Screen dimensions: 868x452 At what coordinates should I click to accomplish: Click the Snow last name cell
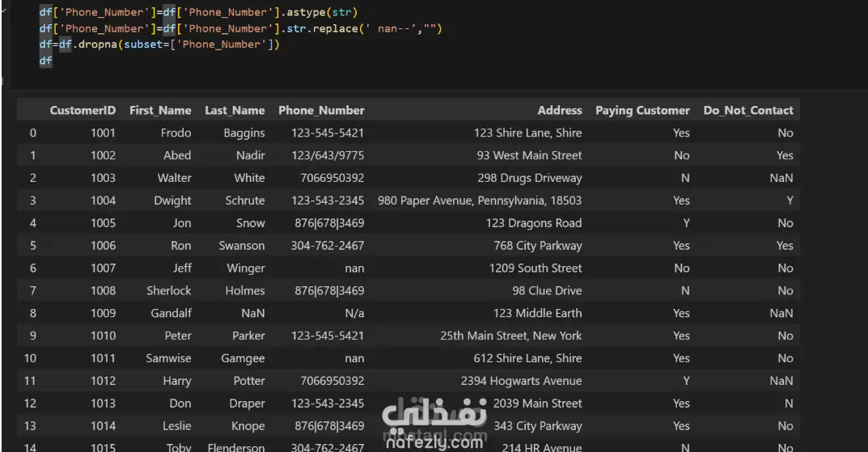click(250, 223)
